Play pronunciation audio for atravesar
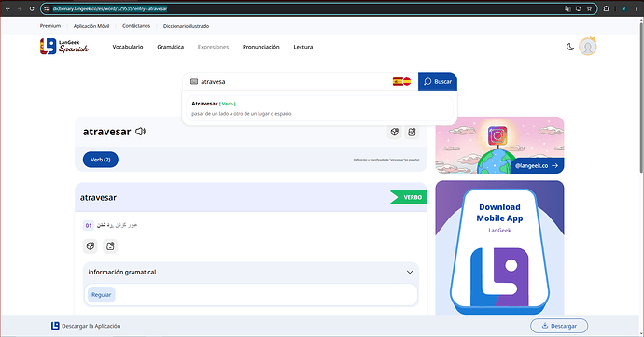The image size is (644, 337). click(140, 132)
